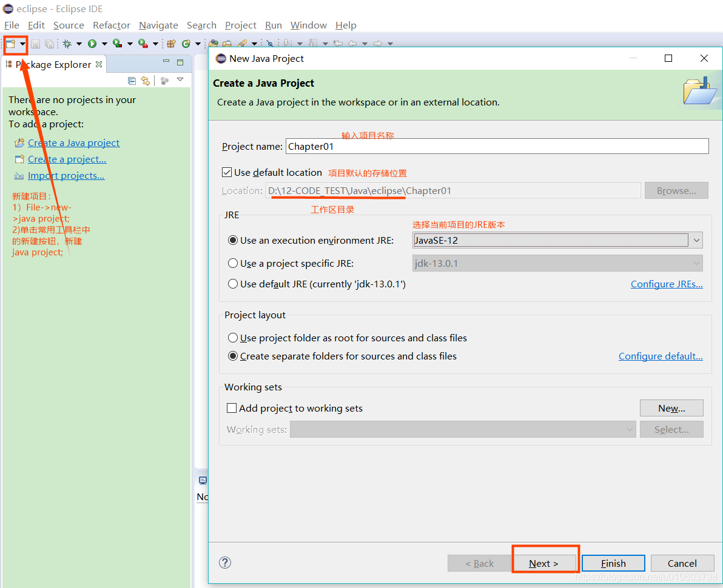Click the New... working set button

tap(671, 409)
